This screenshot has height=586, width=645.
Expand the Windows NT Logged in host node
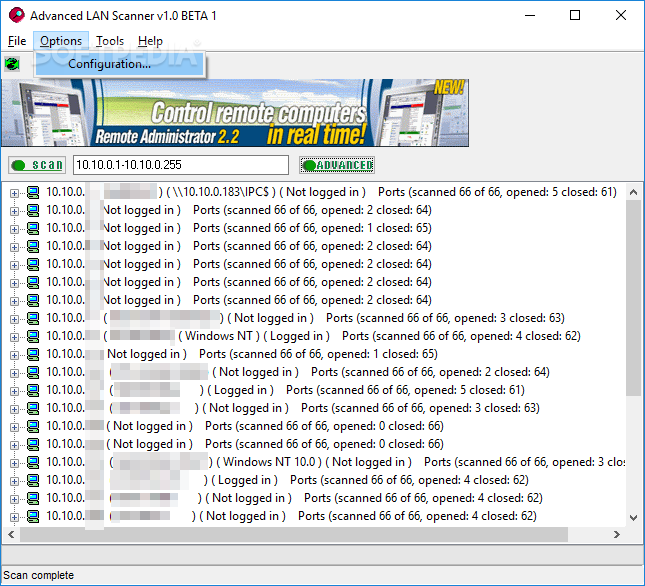coord(14,337)
